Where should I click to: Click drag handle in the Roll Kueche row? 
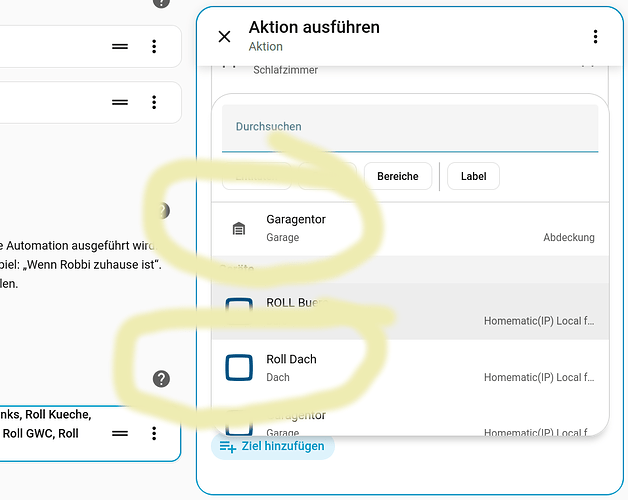tap(120, 433)
